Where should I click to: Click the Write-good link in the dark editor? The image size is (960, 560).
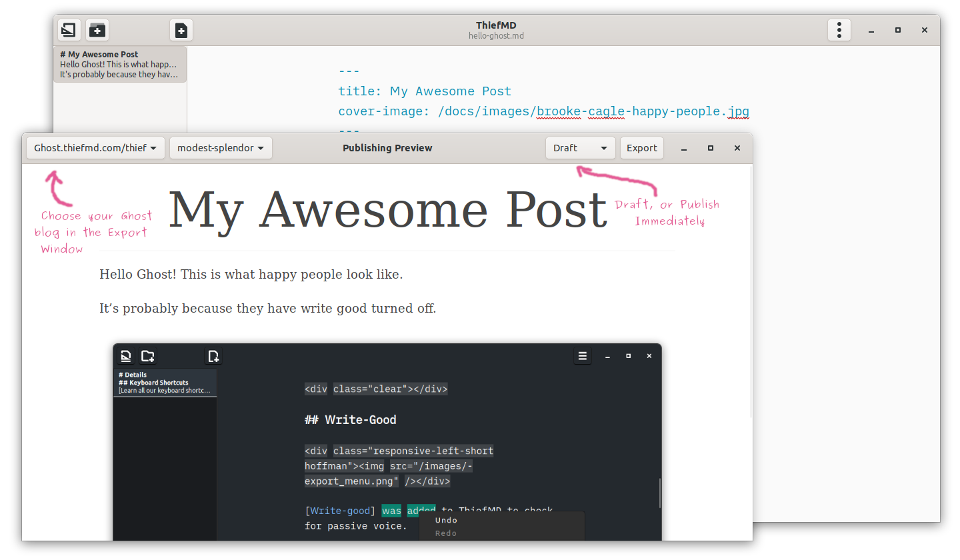[340, 511]
